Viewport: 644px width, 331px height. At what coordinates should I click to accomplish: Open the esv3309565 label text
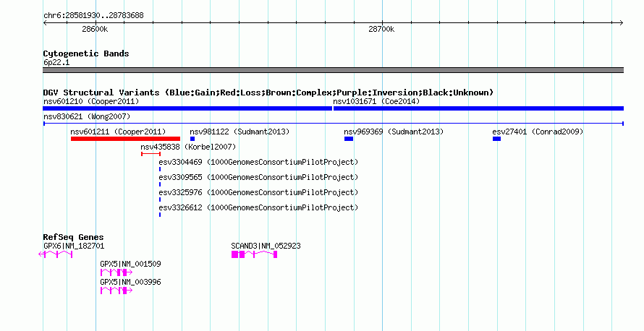point(258,177)
